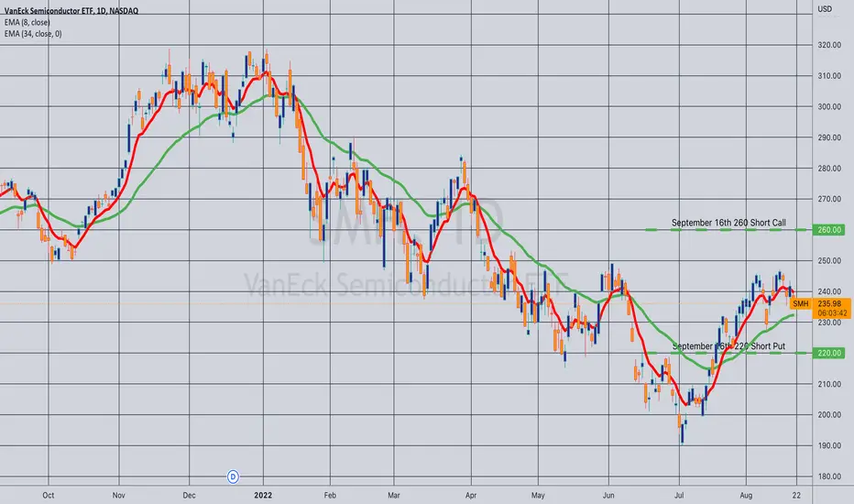The image size is (854, 504).
Task: Click the 180.00 price axis label
Action: 829,477
